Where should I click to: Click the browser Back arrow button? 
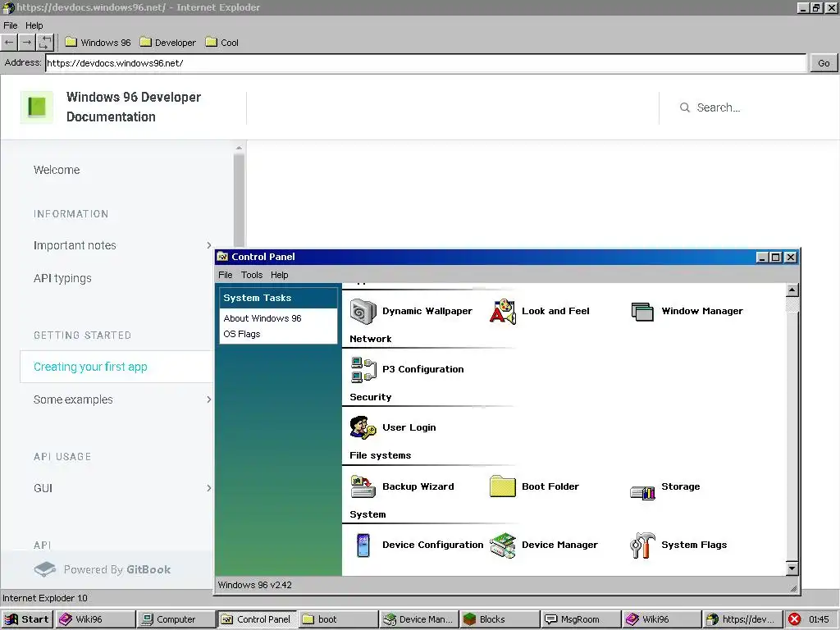tap(9, 43)
